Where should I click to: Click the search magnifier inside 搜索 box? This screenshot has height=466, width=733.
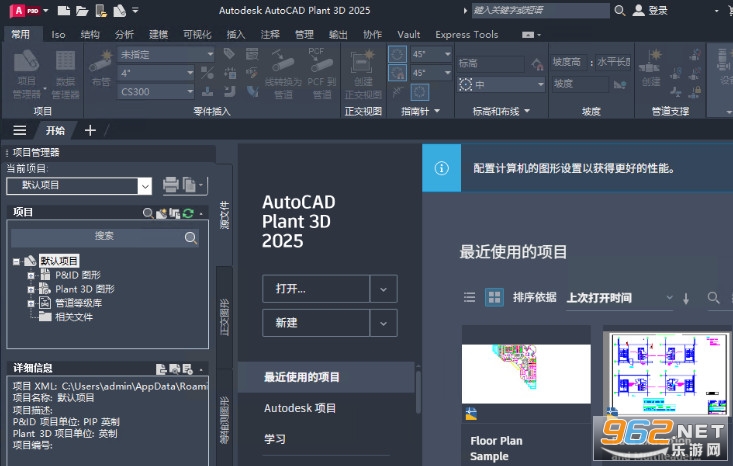tap(190, 238)
